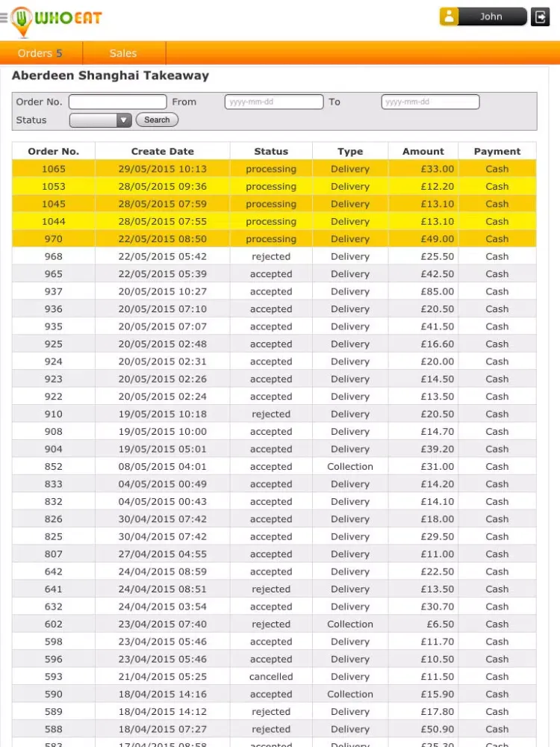Click the yellow user profile icon

(449, 16)
